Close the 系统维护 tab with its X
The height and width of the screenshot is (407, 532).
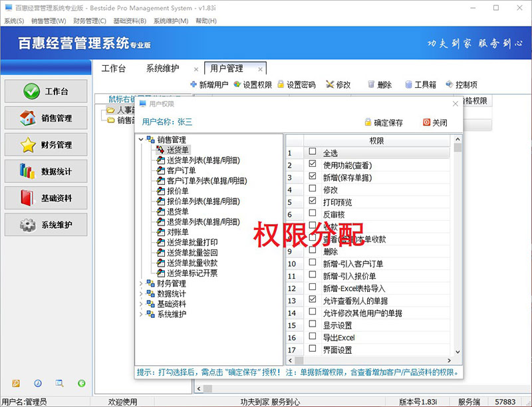196,69
